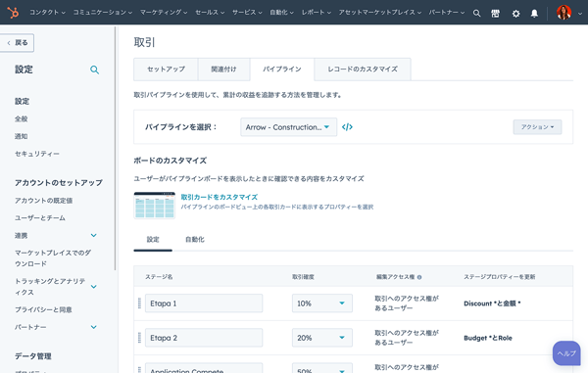Select the 設定 sub-tab under board customization

point(153,240)
